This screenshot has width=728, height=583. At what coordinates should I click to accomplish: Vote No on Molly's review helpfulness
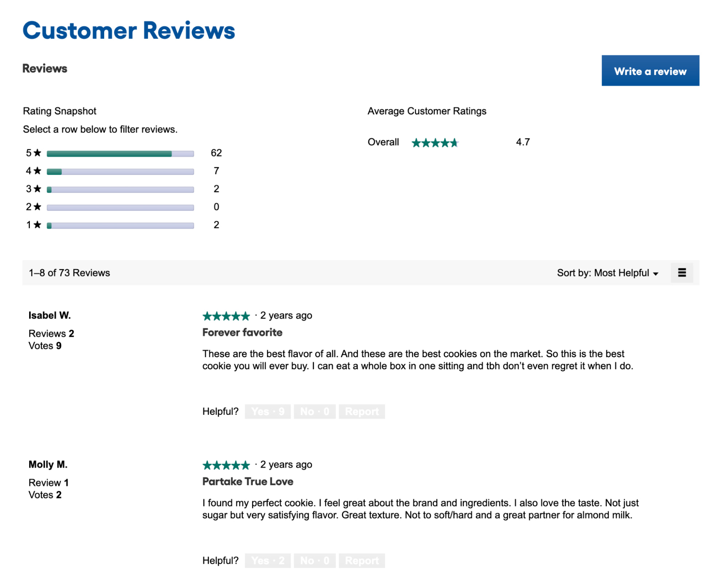pos(315,560)
